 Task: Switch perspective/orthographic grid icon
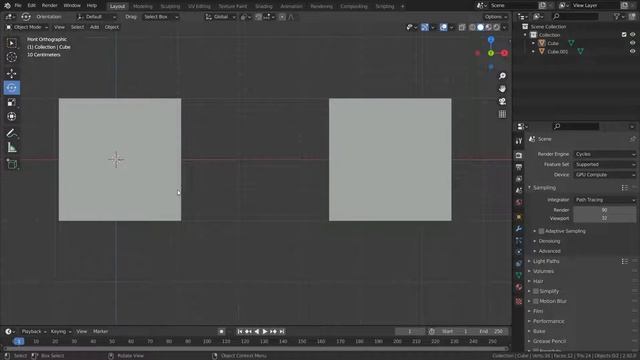coord(502,114)
